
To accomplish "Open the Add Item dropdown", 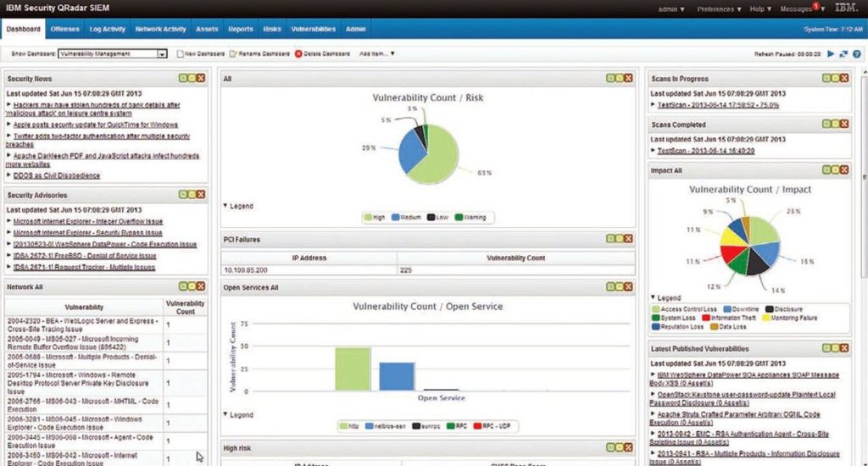I will (377, 53).
